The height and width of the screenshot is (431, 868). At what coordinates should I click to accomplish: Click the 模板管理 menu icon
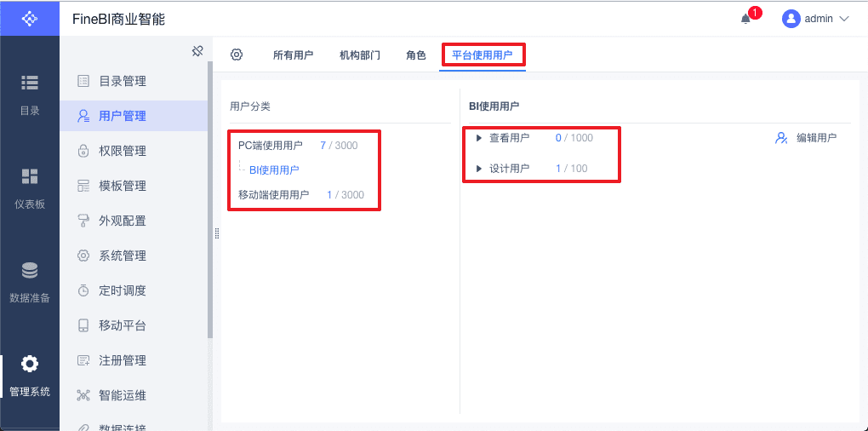tap(83, 187)
